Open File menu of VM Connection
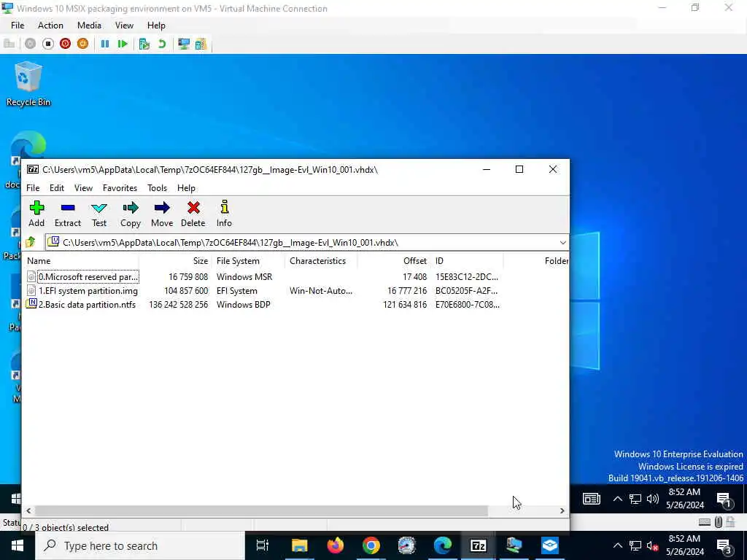Viewport: 747px width, 560px height. 18,26
